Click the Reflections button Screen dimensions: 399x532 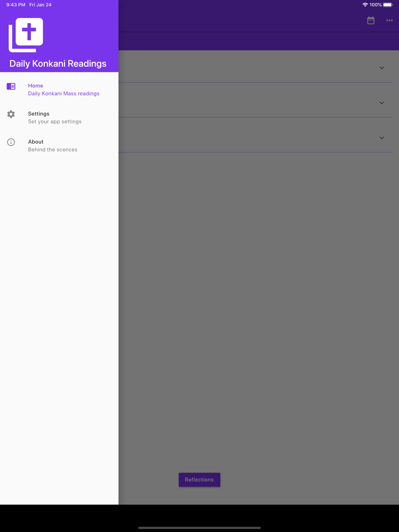tap(199, 480)
